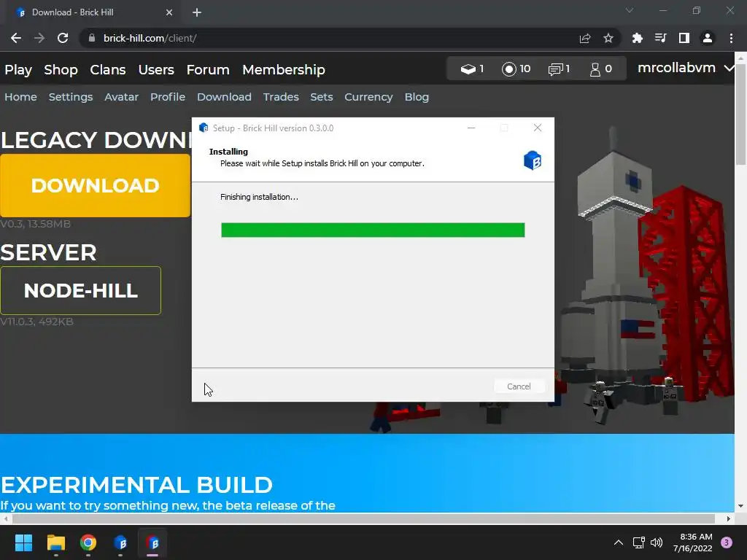Open the Chrome extensions puzzle icon
Image resolution: width=747 pixels, height=560 pixels.
[637, 38]
